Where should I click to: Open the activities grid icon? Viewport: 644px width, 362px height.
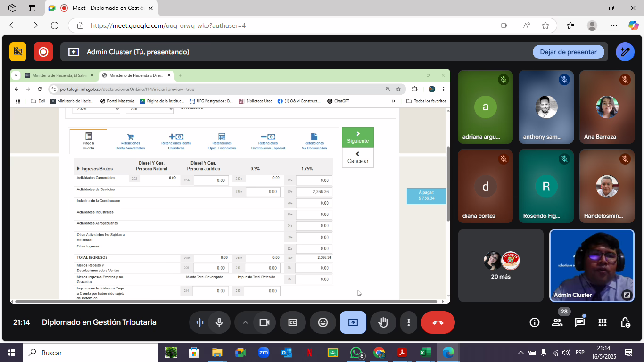click(602, 322)
